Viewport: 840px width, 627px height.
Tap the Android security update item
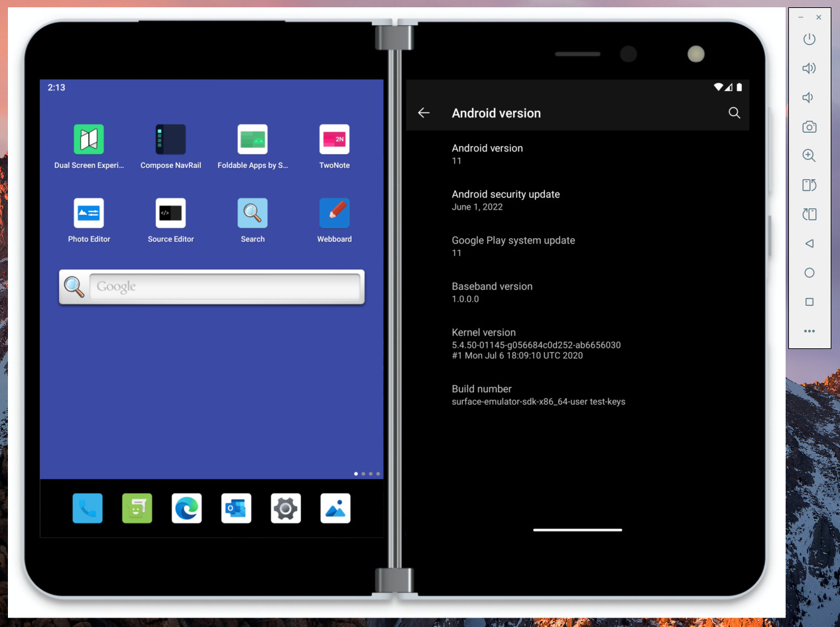pos(506,200)
